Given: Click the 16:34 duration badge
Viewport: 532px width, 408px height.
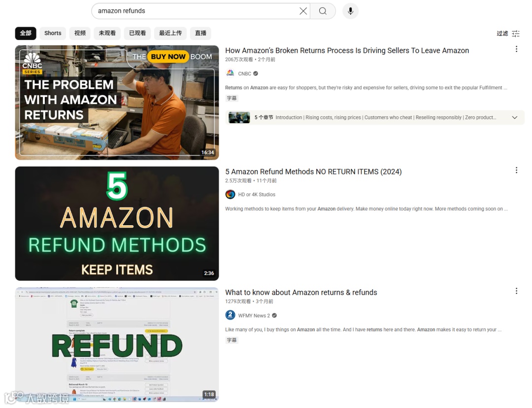Looking at the screenshot, I should (208, 152).
